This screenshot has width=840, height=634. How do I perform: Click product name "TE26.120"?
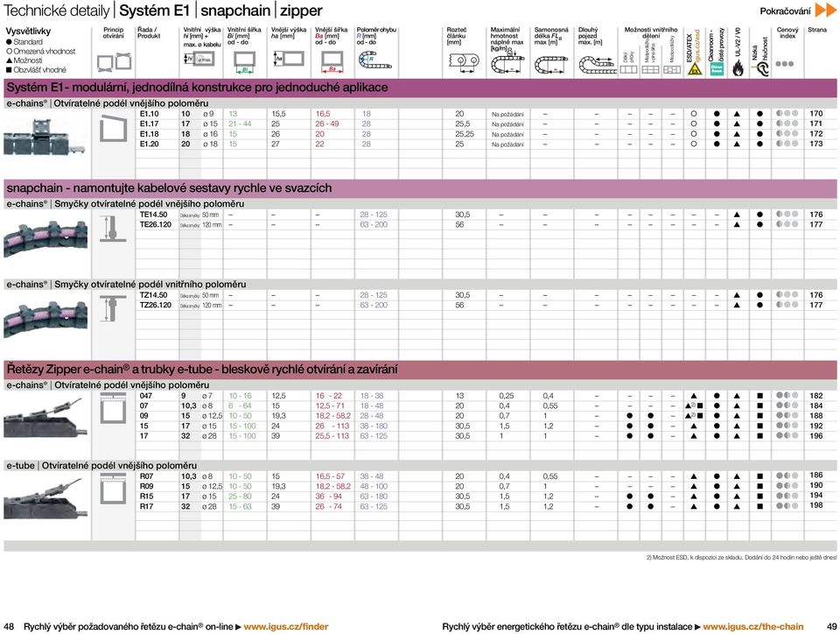click(156, 224)
